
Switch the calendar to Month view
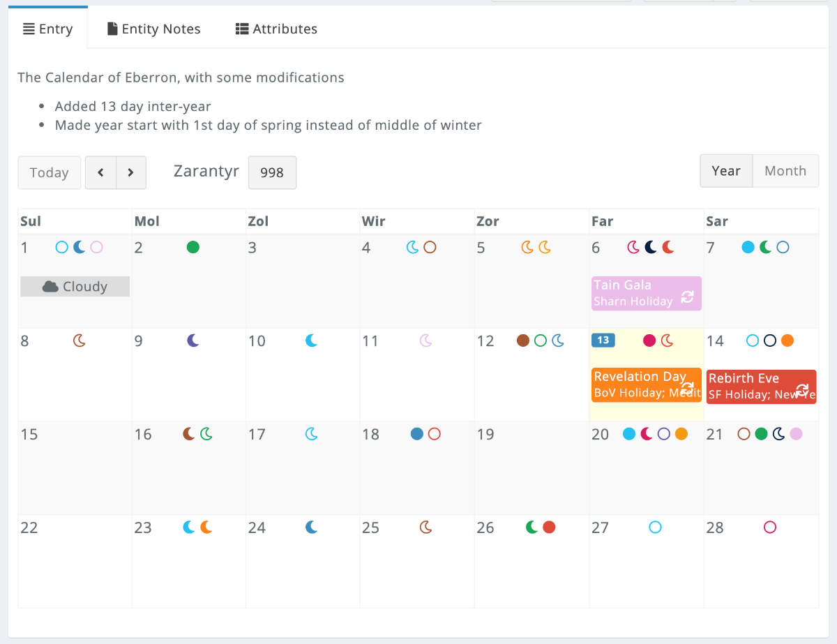point(785,170)
